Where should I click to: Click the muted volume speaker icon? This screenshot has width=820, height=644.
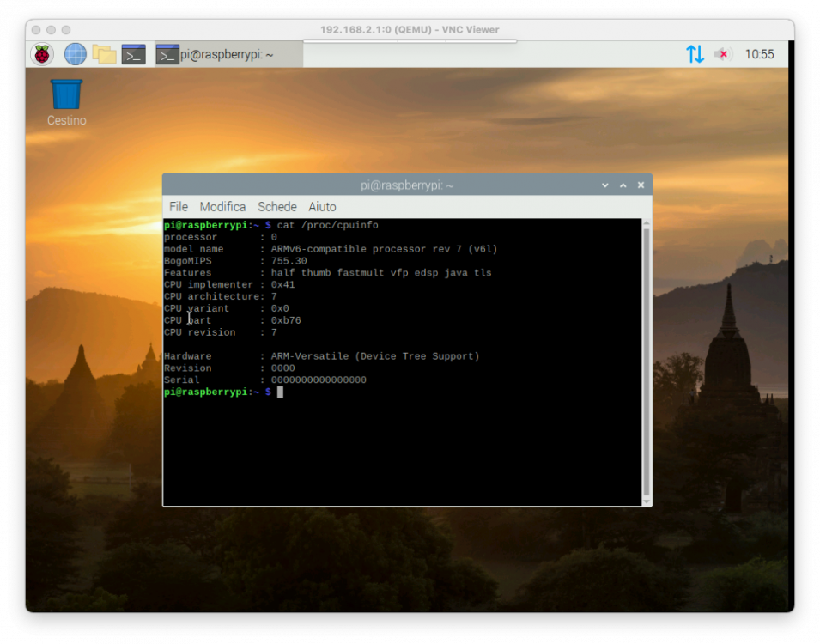[x=722, y=54]
